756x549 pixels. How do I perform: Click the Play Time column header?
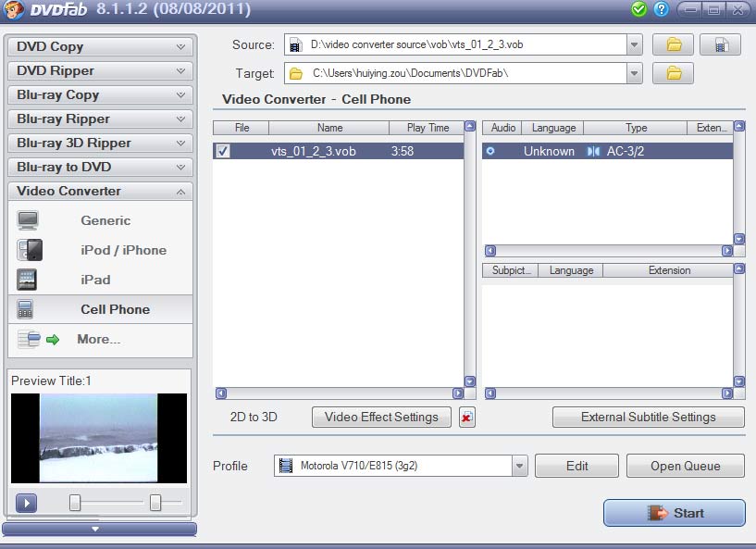(427, 128)
